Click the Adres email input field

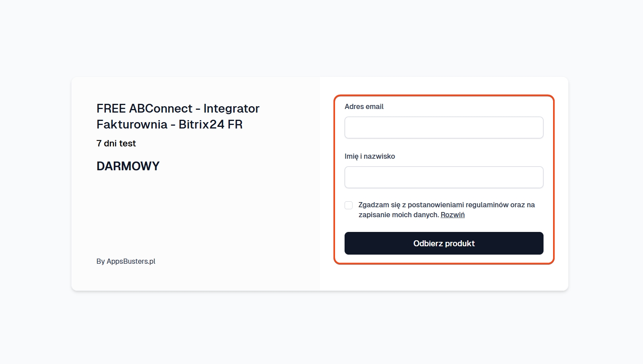(x=444, y=128)
